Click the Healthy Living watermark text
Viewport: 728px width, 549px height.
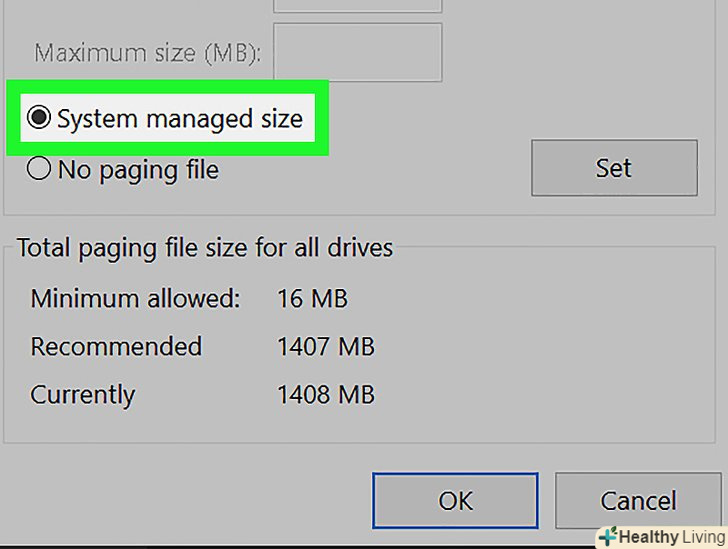pos(668,537)
